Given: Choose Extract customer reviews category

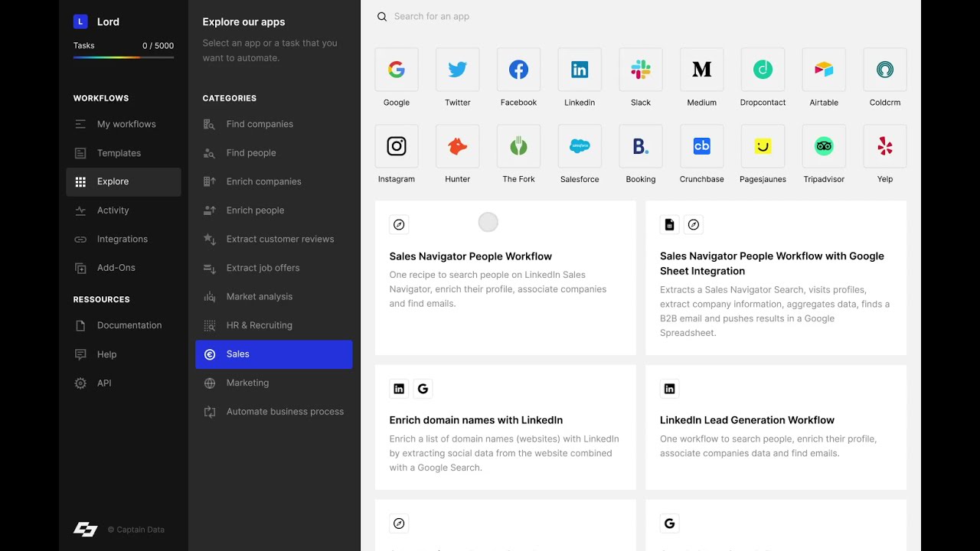Looking at the screenshot, I should coord(274,239).
